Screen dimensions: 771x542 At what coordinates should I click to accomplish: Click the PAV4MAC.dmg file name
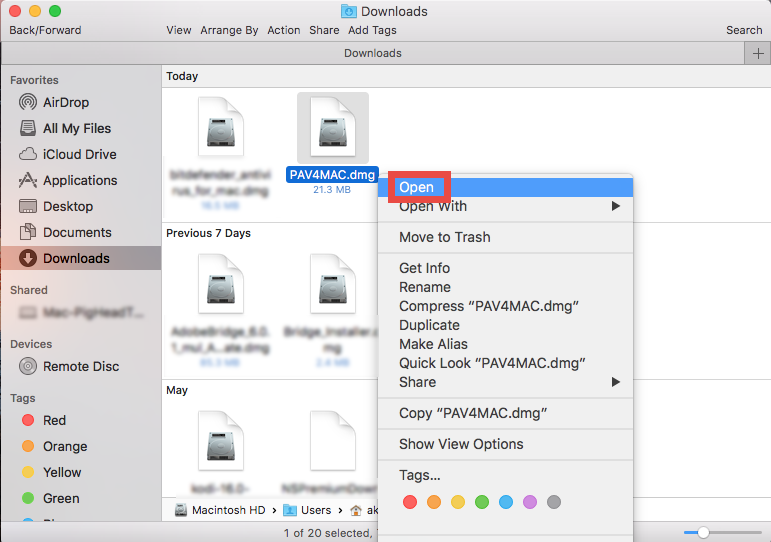click(332, 175)
